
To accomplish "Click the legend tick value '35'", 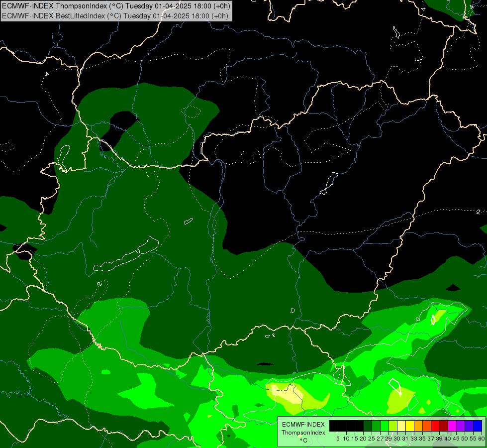I will point(422,439).
